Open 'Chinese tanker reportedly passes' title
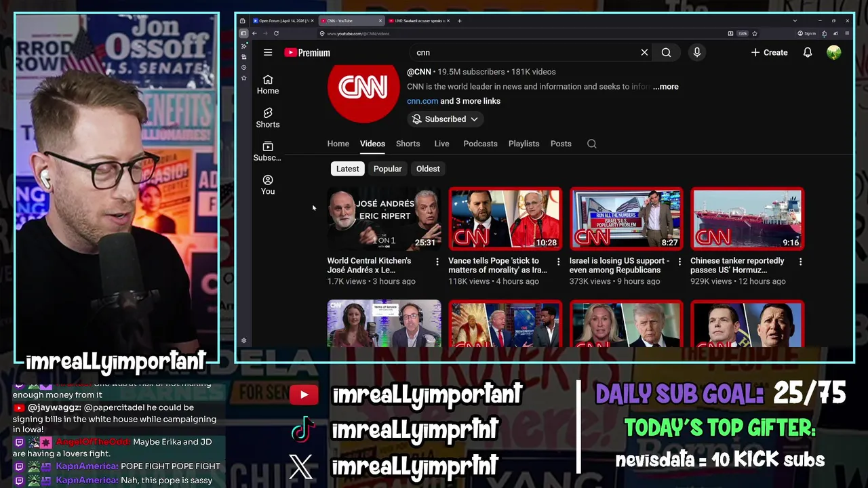 coord(737,265)
